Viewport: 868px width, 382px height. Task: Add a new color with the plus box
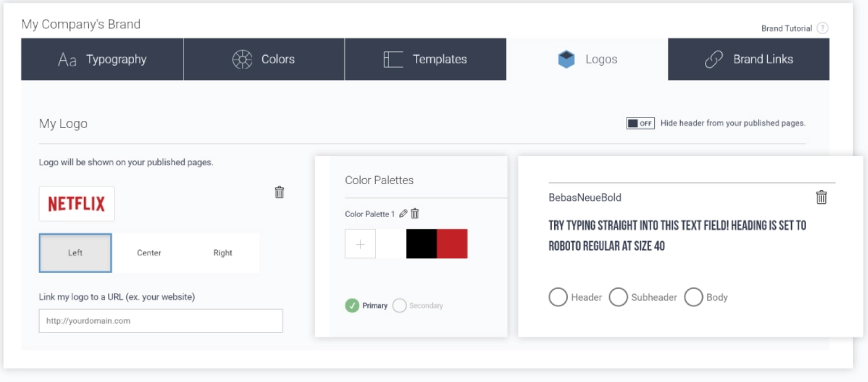360,244
